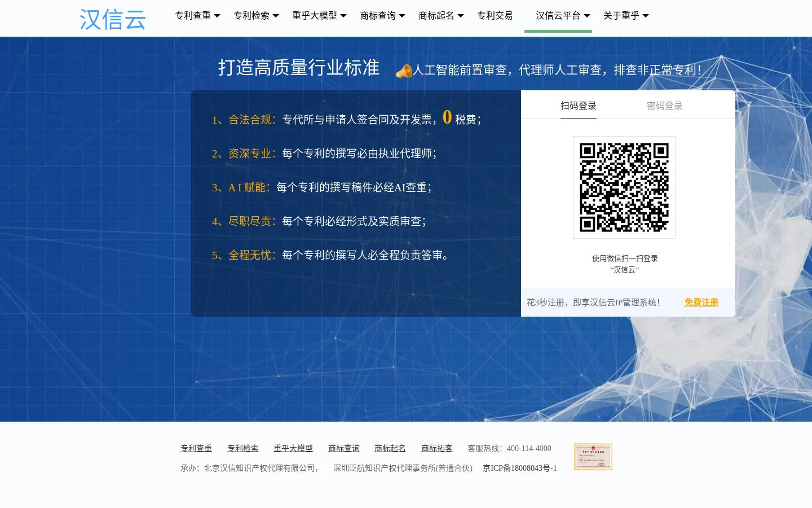
Task: Open footer link 专利检索
Action: click(x=243, y=448)
